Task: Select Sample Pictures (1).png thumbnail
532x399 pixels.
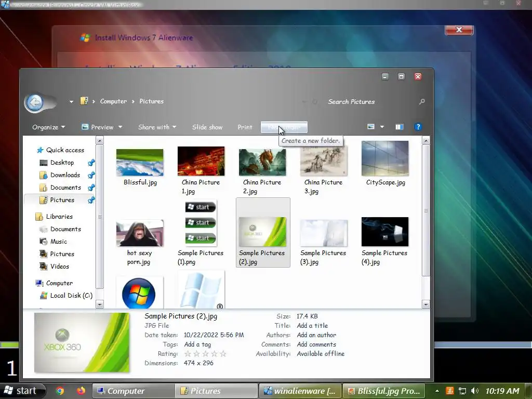Action: (201, 222)
